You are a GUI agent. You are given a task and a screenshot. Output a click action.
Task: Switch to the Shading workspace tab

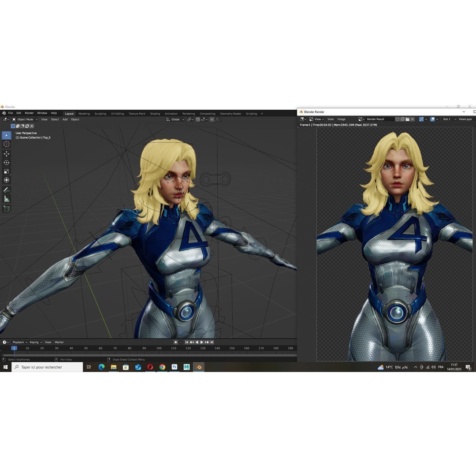(155, 114)
